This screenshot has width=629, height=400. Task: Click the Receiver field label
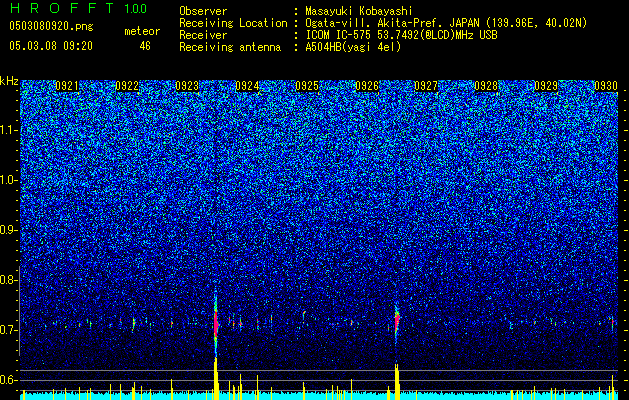(x=203, y=35)
